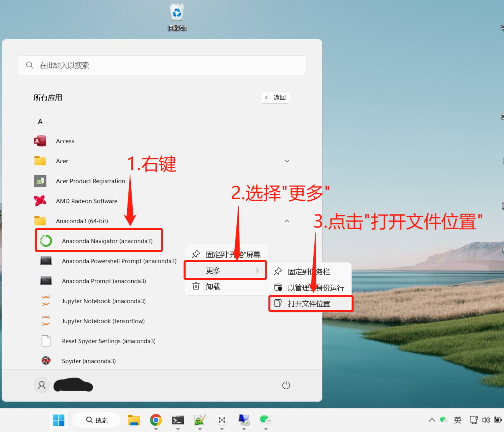Click the user account avatar icon
The width and height of the screenshot is (504, 432).
(x=42, y=385)
